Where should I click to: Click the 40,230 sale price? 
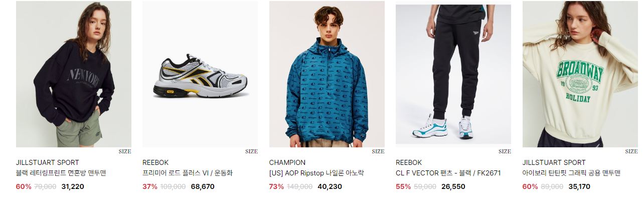coord(330,186)
